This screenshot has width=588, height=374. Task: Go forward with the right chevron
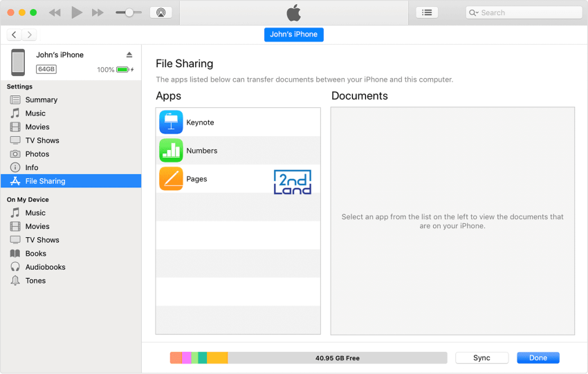tap(29, 35)
